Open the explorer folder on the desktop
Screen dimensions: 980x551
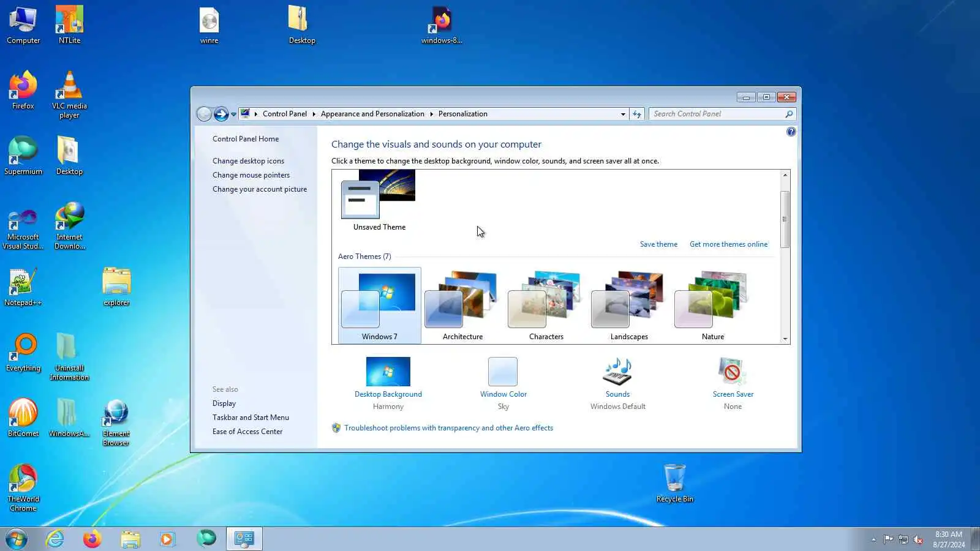pos(116,287)
